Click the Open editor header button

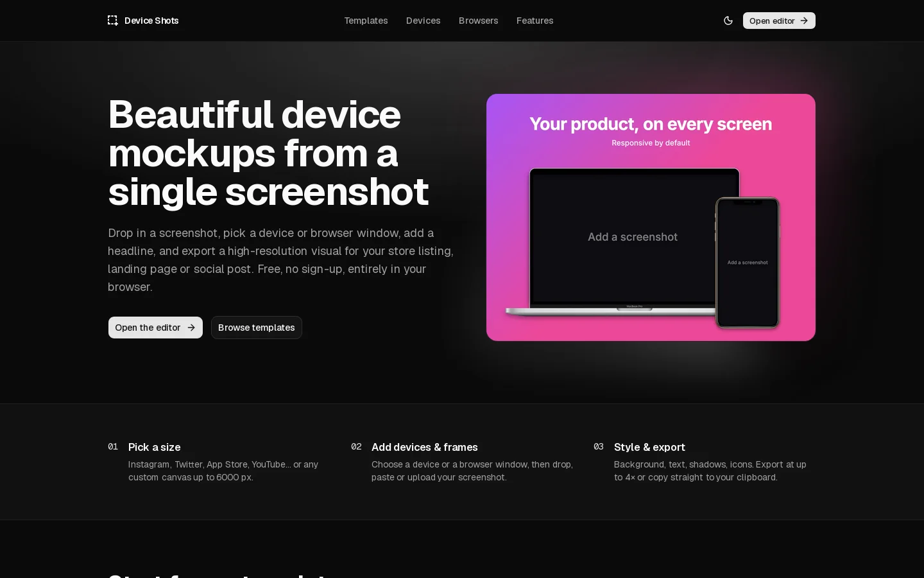pyautogui.click(x=779, y=21)
